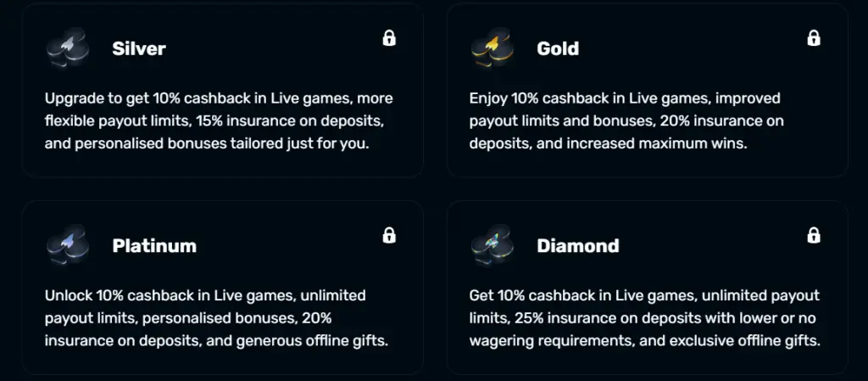The image size is (868, 381).
Task: Click the lock icon on Silver card
Action: point(389,38)
